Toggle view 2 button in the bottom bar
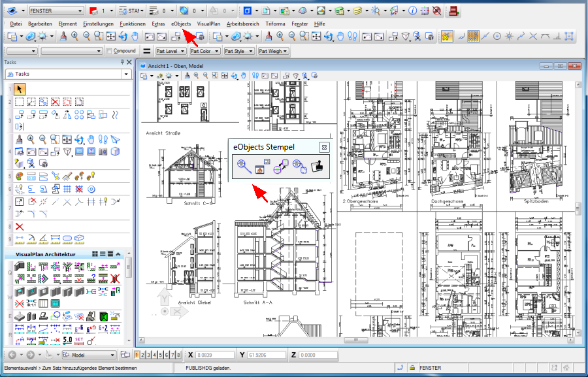Viewport: 588px width, 377px height. pyautogui.click(x=143, y=355)
